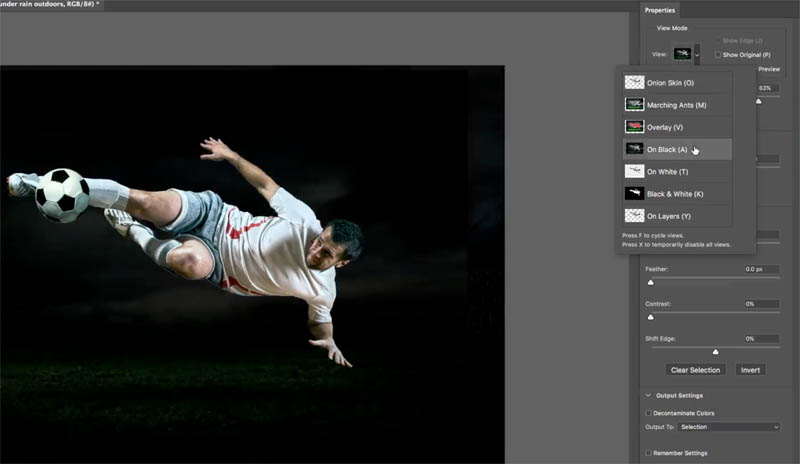800x464 pixels.
Task: Choose the Marching Ants (M) view mode
Action: click(678, 105)
